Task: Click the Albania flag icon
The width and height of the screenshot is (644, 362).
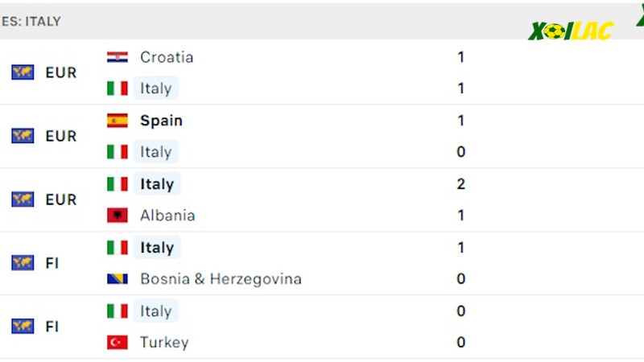Action: click(117, 216)
